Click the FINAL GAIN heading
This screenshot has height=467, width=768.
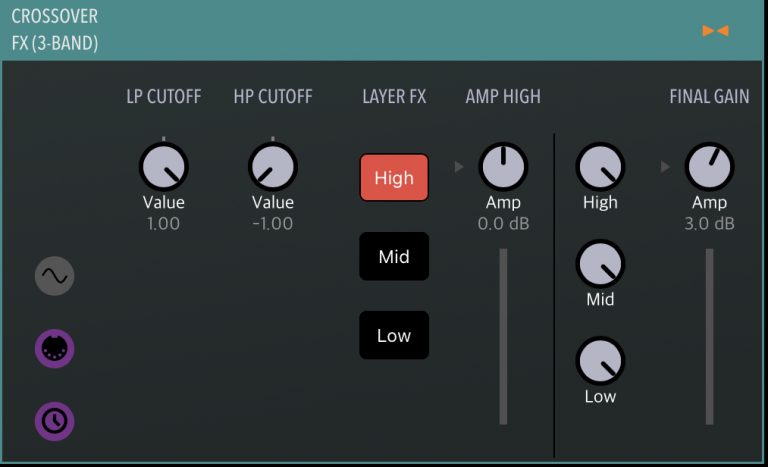point(709,97)
